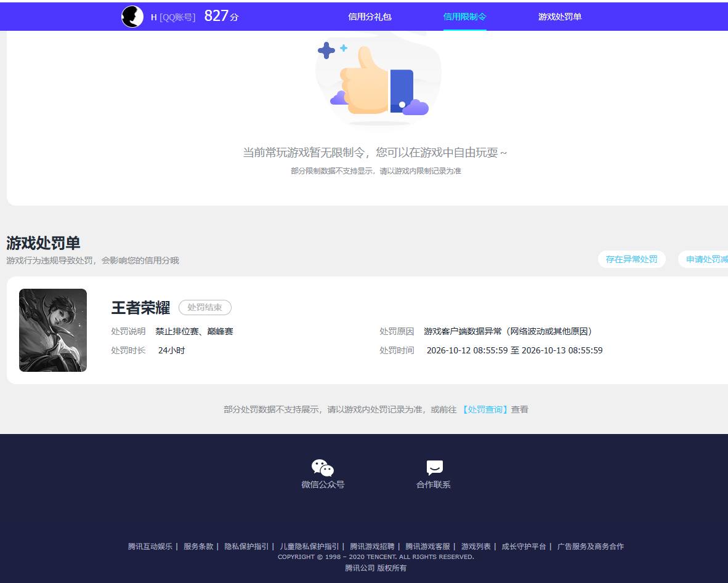Click the 当前常玩游戏暂无限制令 message
This screenshot has height=583, width=728.
tap(375, 152)
